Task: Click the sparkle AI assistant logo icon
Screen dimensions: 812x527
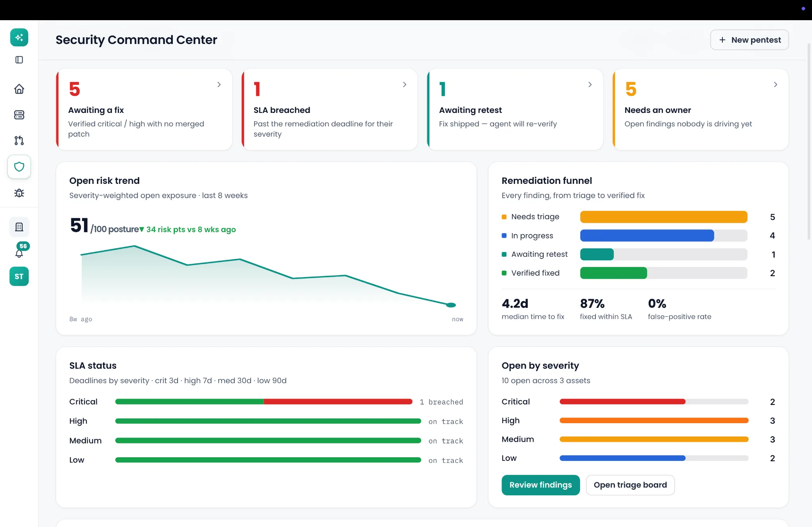Action: (x=19, y=38)
